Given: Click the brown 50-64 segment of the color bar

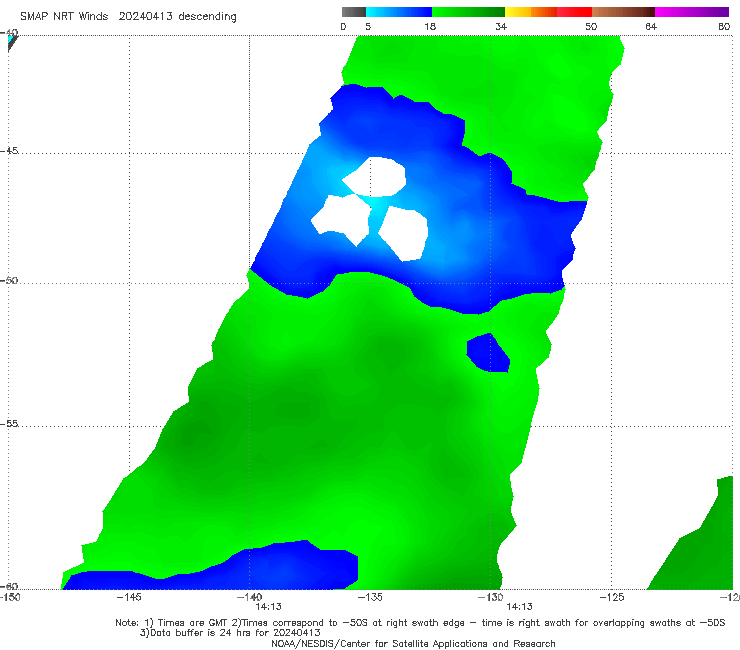Looking at the screenshot, I should [623, 12].
